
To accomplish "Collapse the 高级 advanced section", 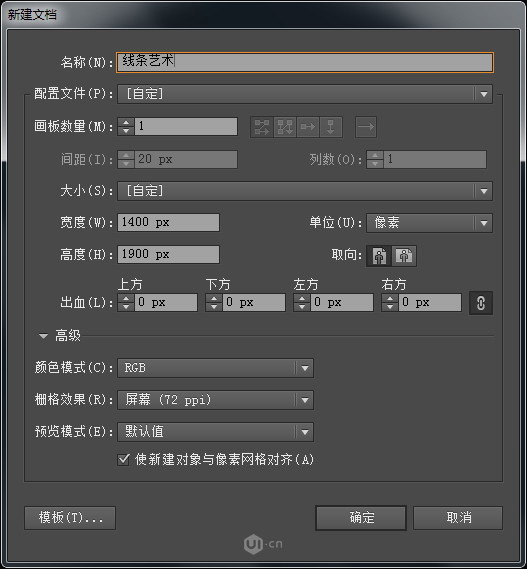I will tap(44, 336).
